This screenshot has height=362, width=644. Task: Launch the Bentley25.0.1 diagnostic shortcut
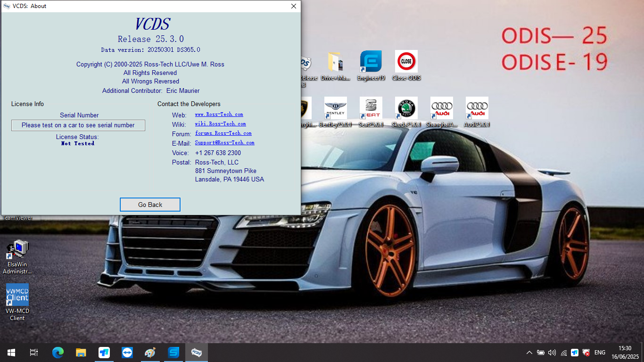tap(335, 108)
